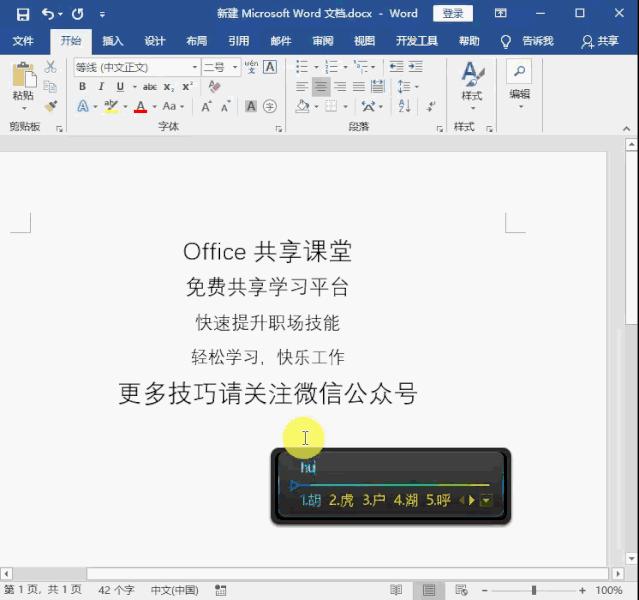Toggle Italic formatting
Image resolution: width=639 pixels, height=600 pixels.
pyautogui.click(x=101, y=86)
